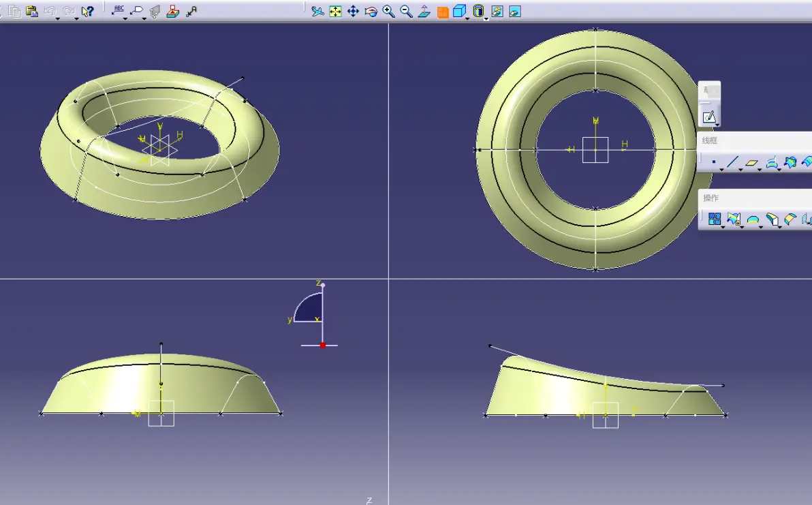Image resolution: width=812 pixels, height=505 pixels.
Task: Activate the Pan view tool
Action: tap(353, 12)
